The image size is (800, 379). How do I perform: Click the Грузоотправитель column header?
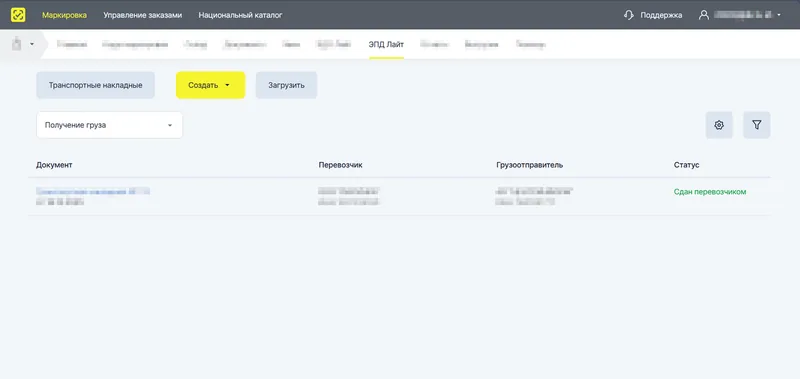[530, 165]
